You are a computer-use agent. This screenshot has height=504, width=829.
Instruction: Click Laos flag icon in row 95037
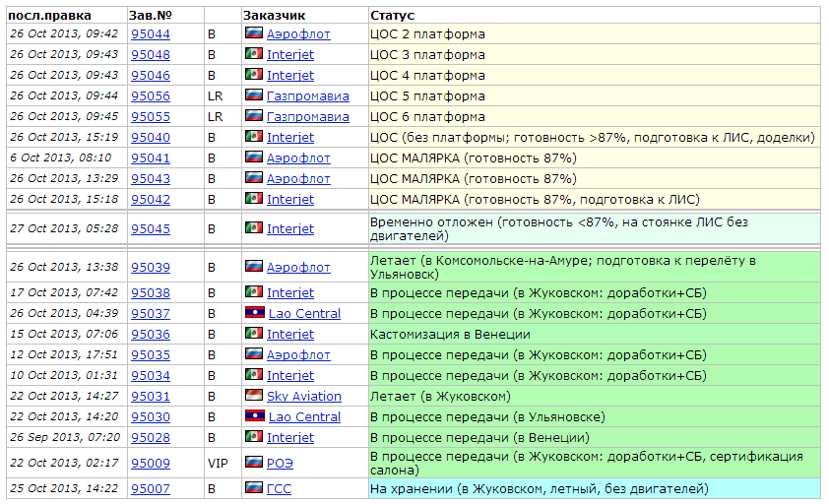coord(255,312)
